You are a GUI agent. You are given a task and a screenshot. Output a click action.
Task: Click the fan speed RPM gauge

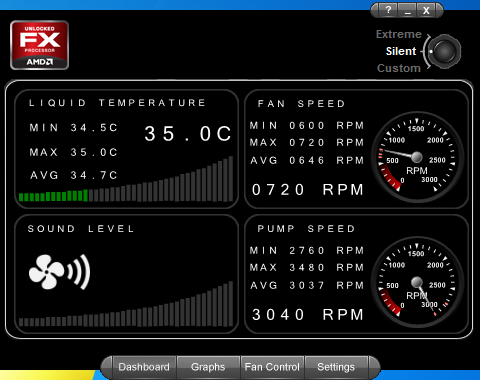pos(417,157)
